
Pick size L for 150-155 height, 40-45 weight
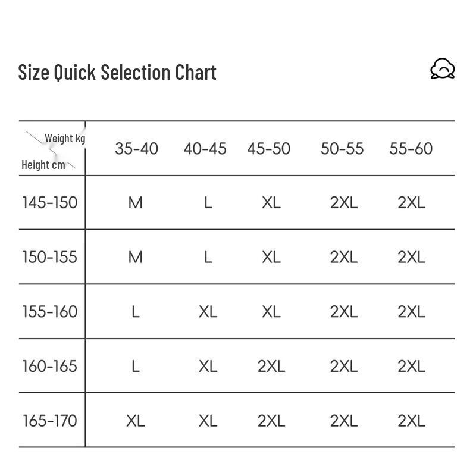[208, 257]
